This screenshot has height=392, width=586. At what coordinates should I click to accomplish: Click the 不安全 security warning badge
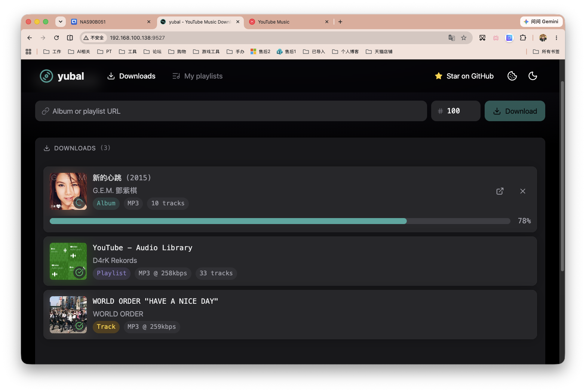tap(94, 38)
